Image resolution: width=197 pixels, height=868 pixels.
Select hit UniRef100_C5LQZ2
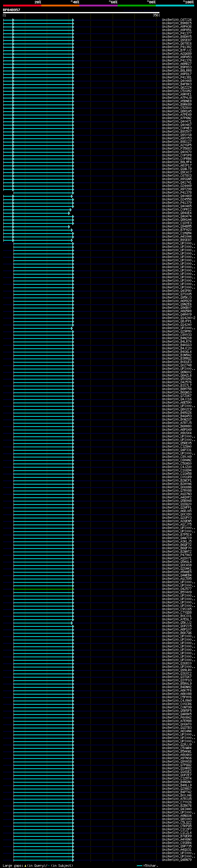click(177, 822)
